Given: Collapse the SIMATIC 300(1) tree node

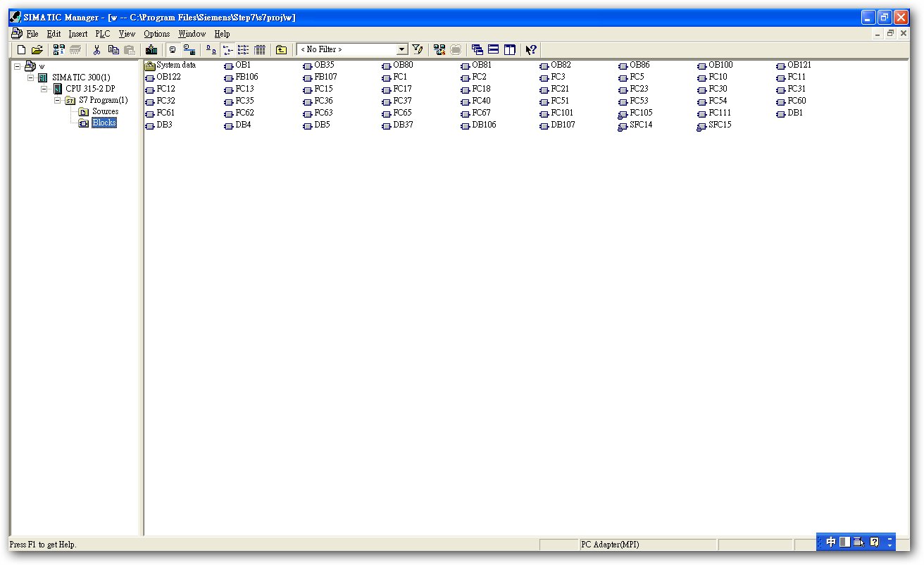Looking at the screenshot, I should tap(31, 77).
